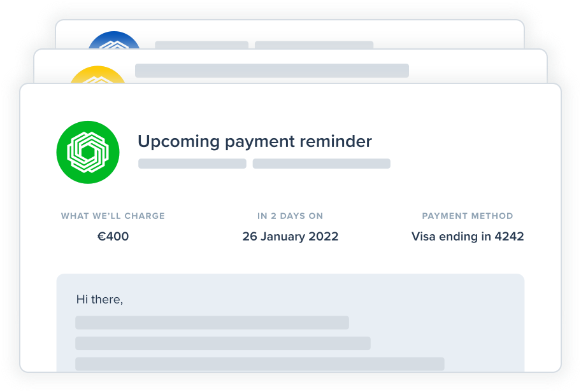This screenshot has height=392, width=581.
Task: Click the middle card's long placeholder bar
Action: click(x=272, y=71)
